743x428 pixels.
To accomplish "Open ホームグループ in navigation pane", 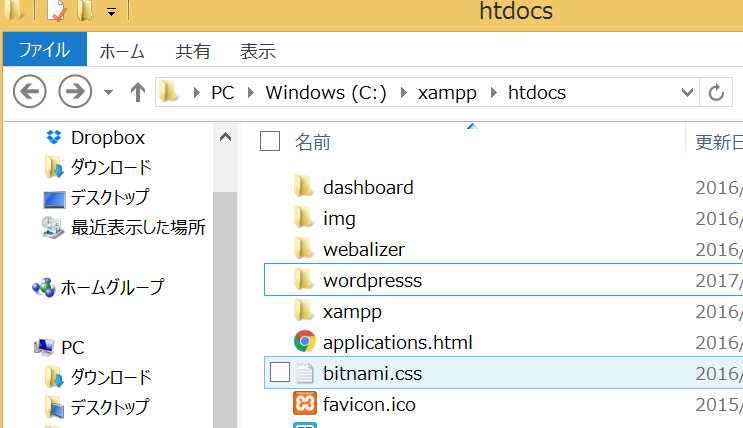I will (x=112, y=287).
